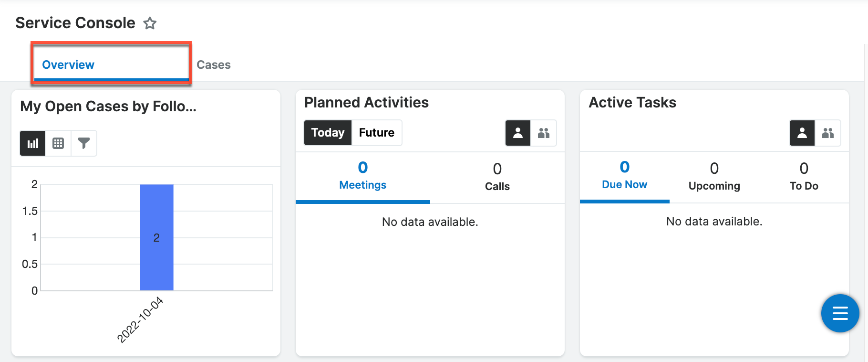Open the To Do task list

804,176
